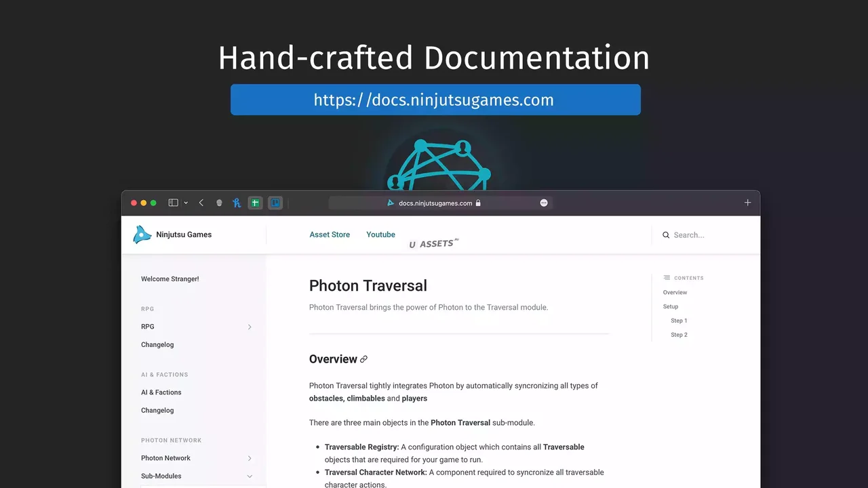
Task: Jump to Step 1 in contents
Action: coord(679,321)
